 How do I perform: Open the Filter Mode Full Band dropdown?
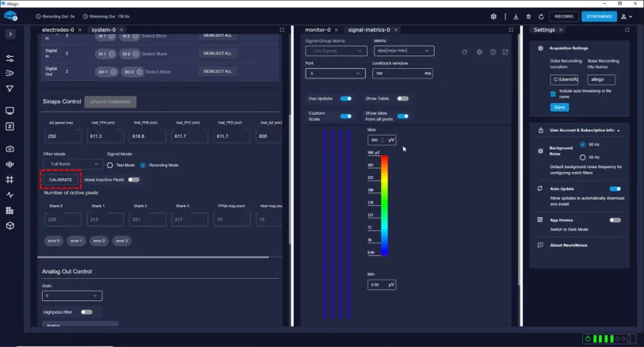click(x=74, y=164)
